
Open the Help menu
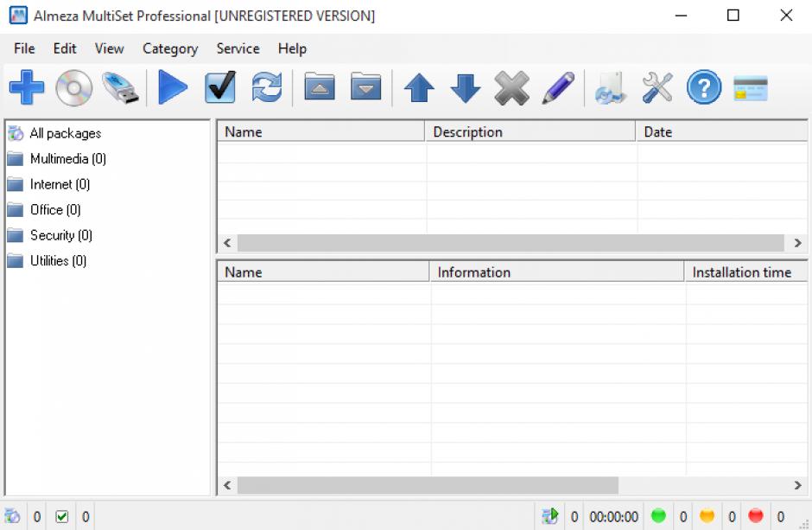[x=292, y=48]
